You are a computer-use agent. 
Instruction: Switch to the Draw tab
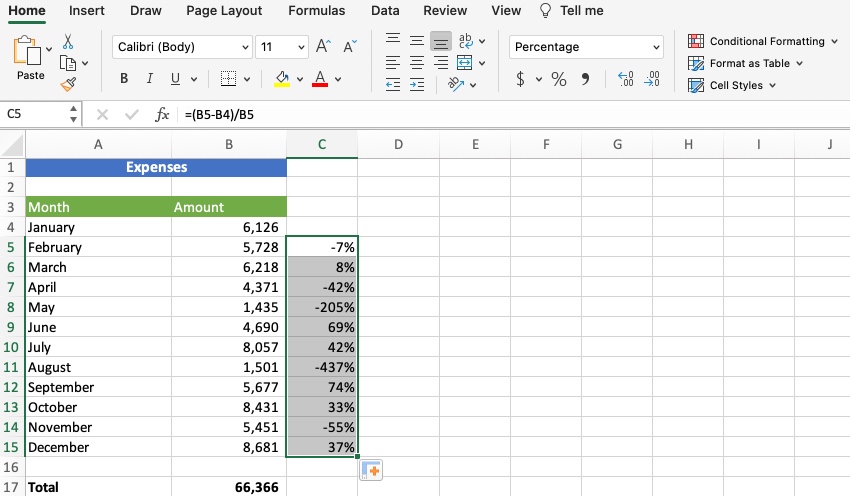[146, 11]
